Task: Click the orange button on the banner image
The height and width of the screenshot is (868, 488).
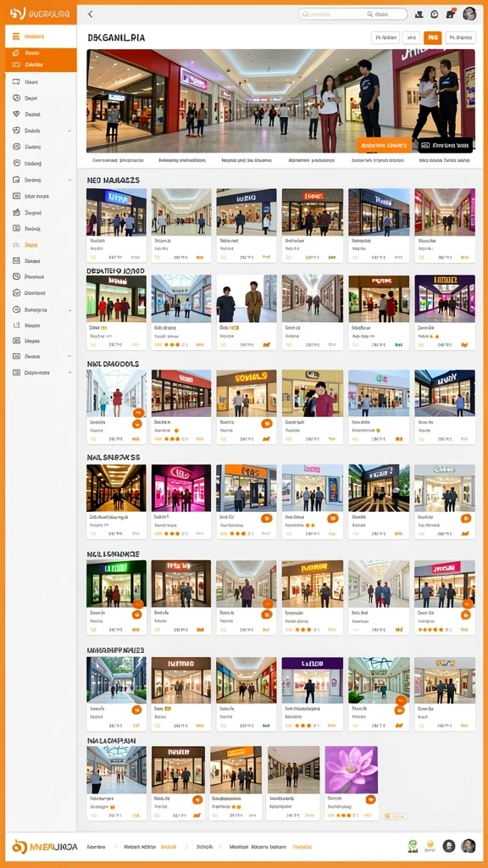Action: pos(384,145)
